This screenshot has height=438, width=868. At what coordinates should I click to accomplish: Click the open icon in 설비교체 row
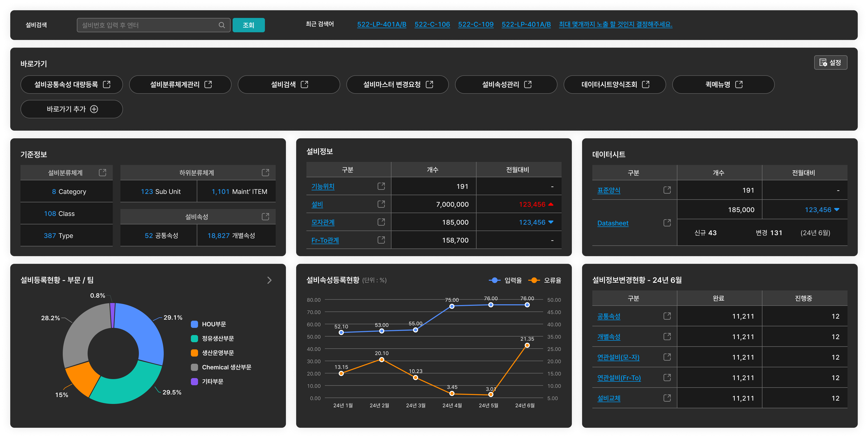point(667,398)
